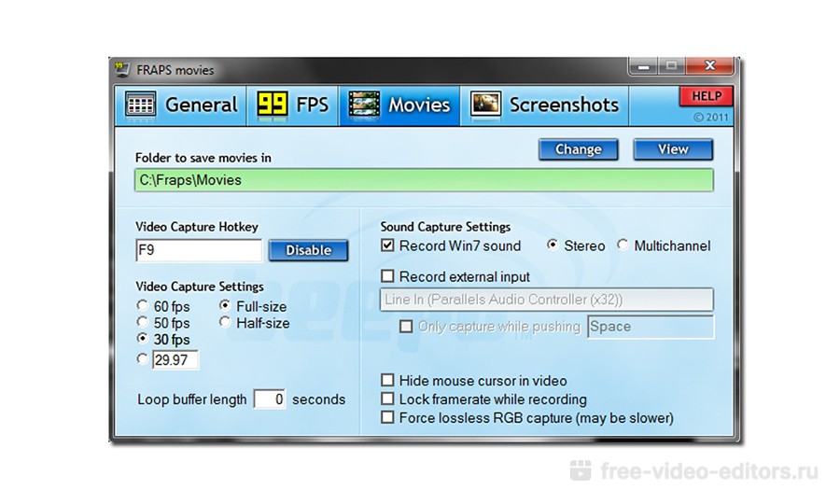Minimize the FRAPS window

tap(643, 66)
